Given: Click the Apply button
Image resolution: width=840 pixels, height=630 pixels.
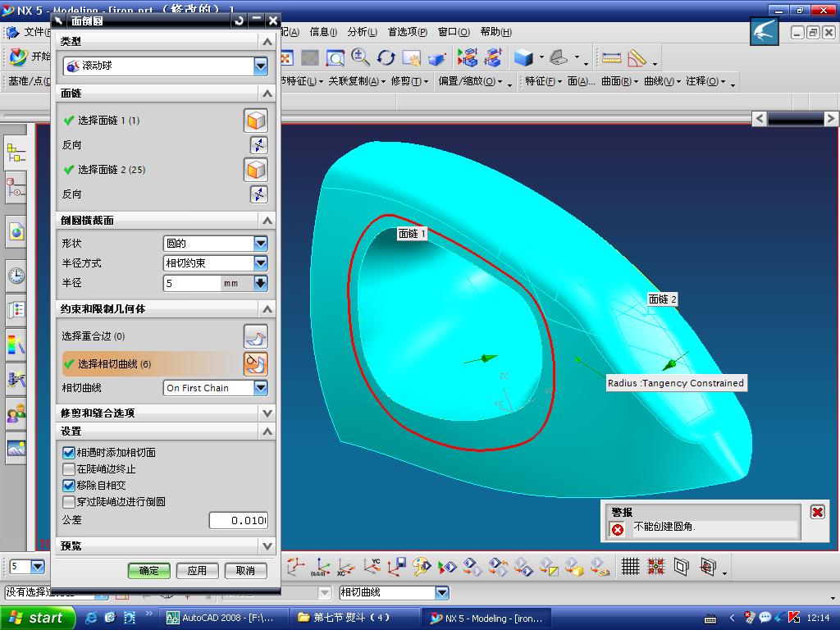Looking at the screenshot, I should 197,571.
